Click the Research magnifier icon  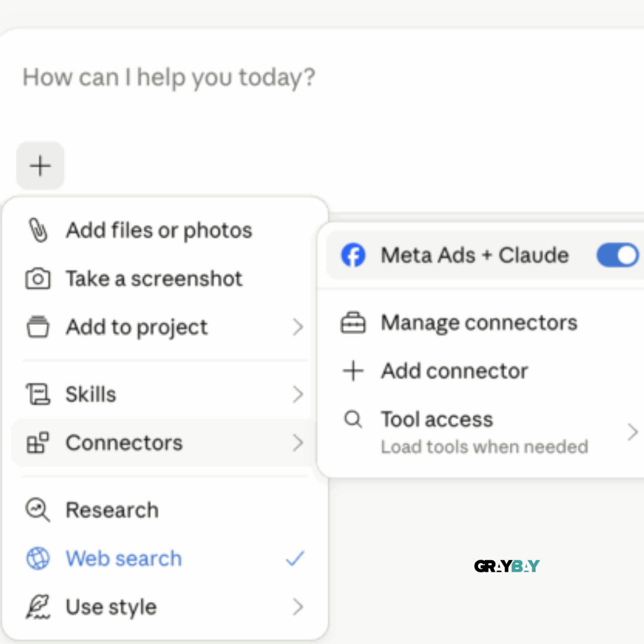[x=38, y=510]
